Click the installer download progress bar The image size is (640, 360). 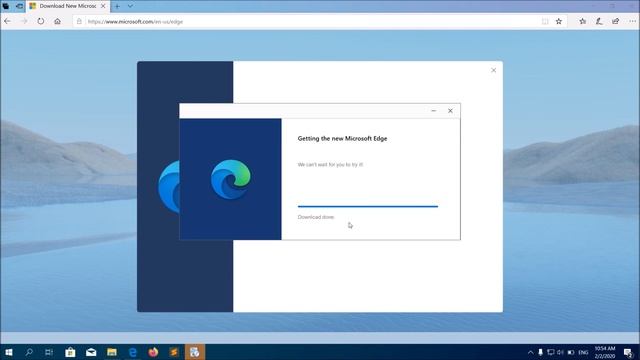point(368,207)
